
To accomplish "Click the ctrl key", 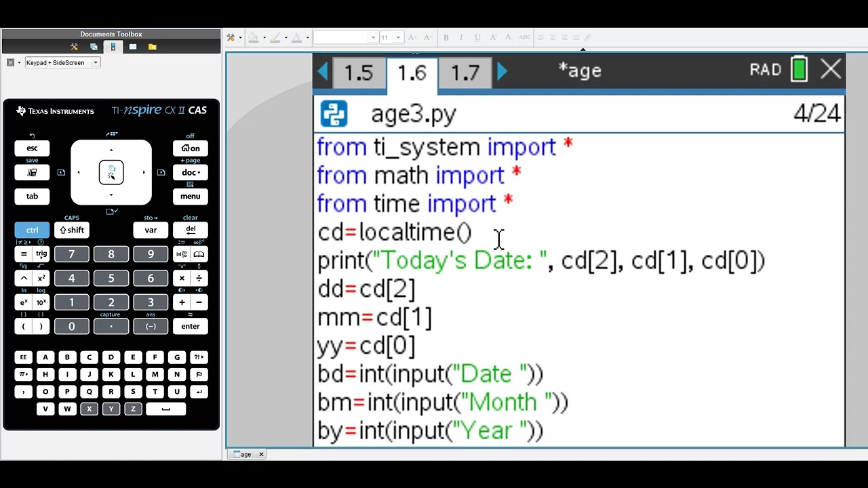I will pos(32,230).
